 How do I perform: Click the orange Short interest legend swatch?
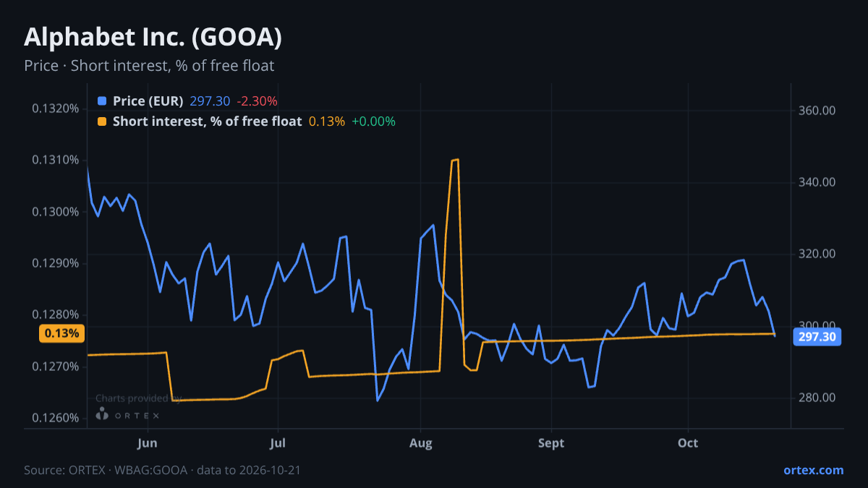pos(101,121)
